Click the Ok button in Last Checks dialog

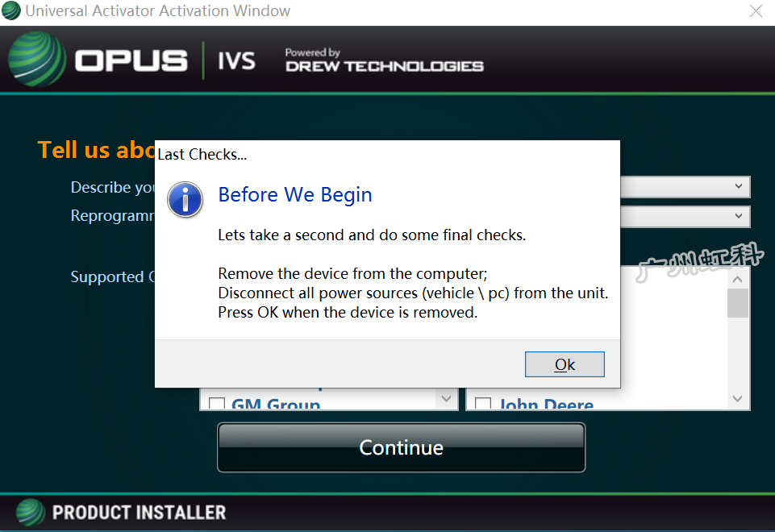pos(565,364)
